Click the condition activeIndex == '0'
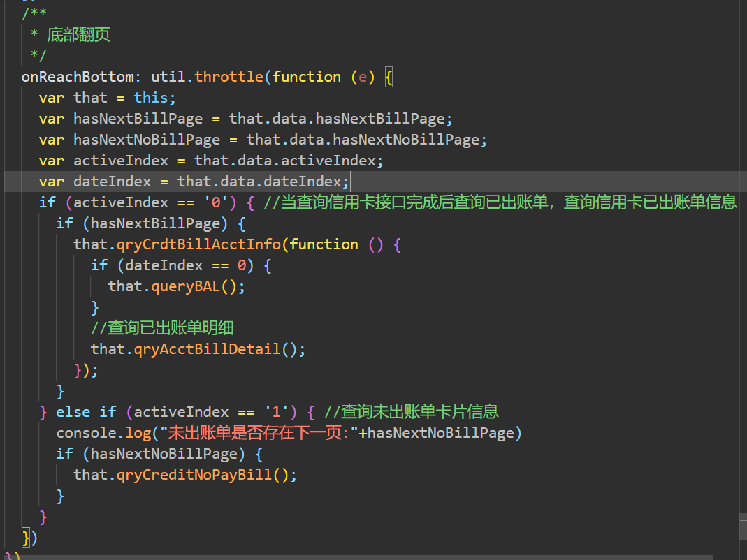 click(x=150, y=202)
